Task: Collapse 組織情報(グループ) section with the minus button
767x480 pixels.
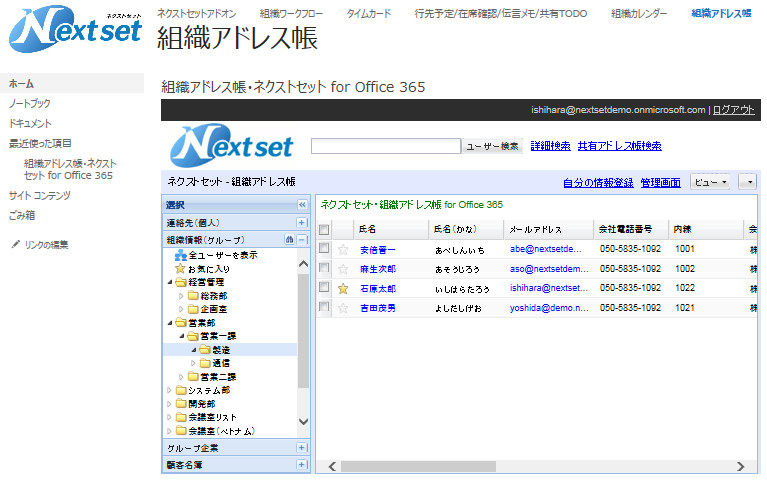Action: pos(302,240)
